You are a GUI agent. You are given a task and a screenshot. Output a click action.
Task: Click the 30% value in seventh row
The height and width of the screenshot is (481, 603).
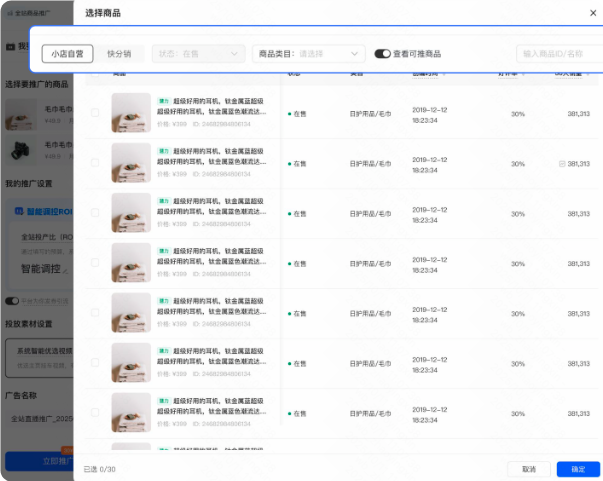tap(518, 414)
